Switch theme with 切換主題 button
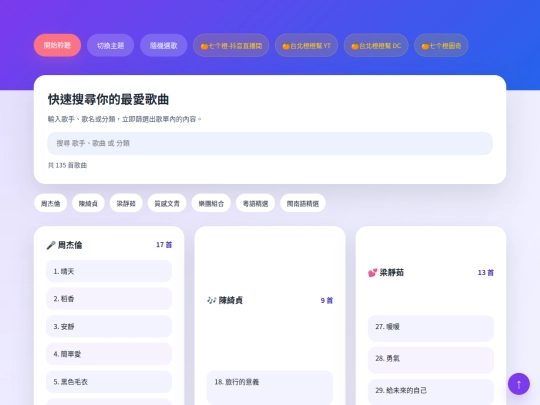 [x=110, y=45]
